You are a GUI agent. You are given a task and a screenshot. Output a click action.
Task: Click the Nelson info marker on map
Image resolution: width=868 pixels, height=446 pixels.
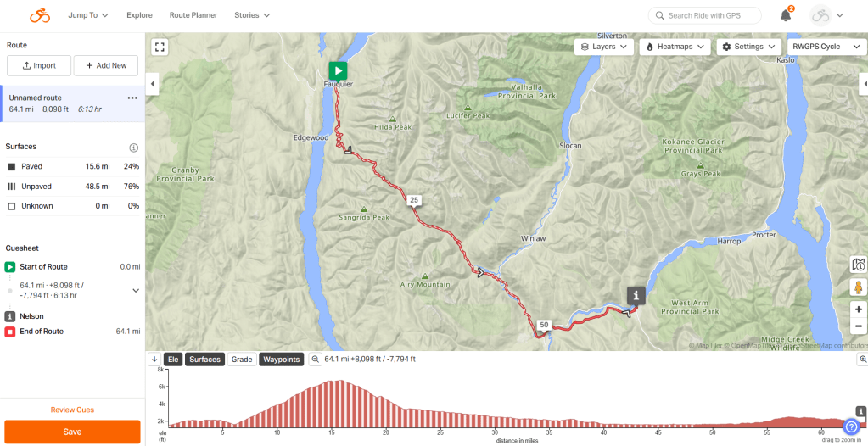click(637, 295)
